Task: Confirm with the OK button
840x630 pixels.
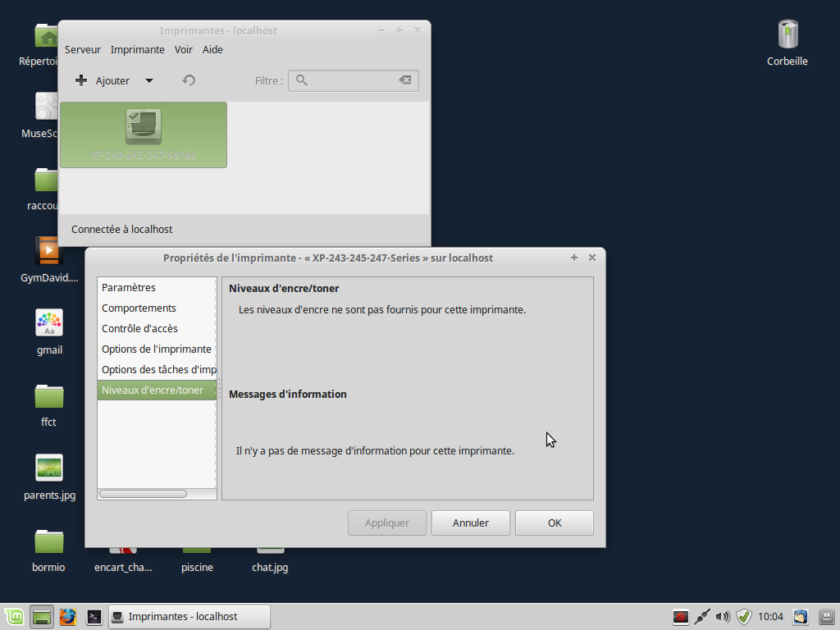Action: (x=555, y=523)
